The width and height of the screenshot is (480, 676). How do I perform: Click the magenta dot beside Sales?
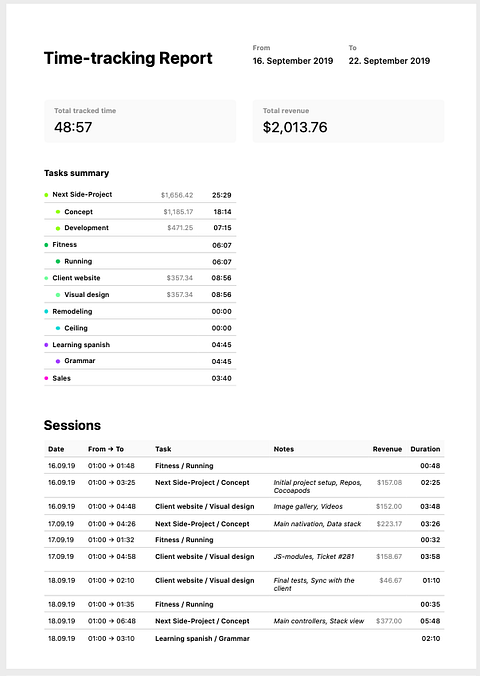click(x=46, y=378)
